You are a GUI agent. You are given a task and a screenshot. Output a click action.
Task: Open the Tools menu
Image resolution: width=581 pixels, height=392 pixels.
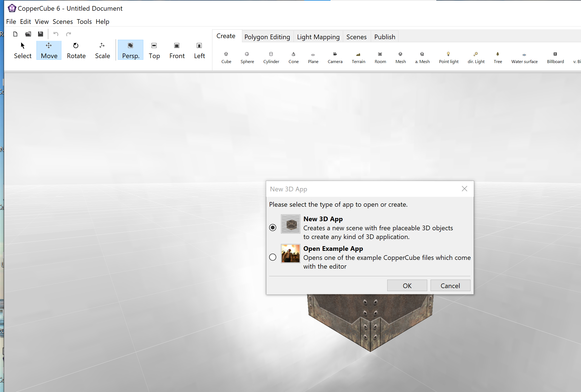tap(84, 21)
